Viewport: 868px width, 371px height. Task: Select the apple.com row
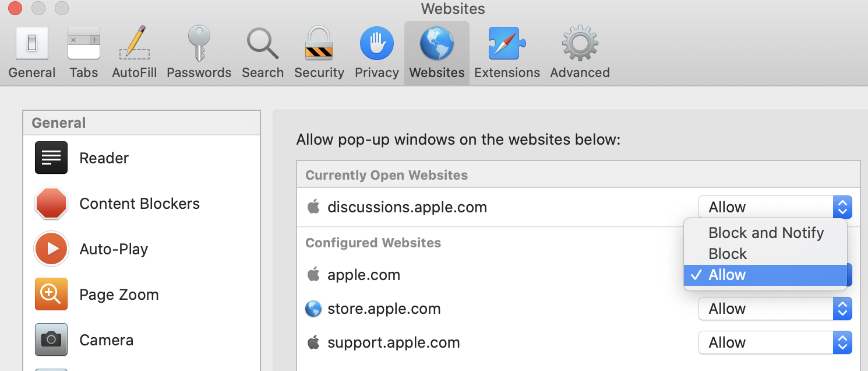point(578,275)
